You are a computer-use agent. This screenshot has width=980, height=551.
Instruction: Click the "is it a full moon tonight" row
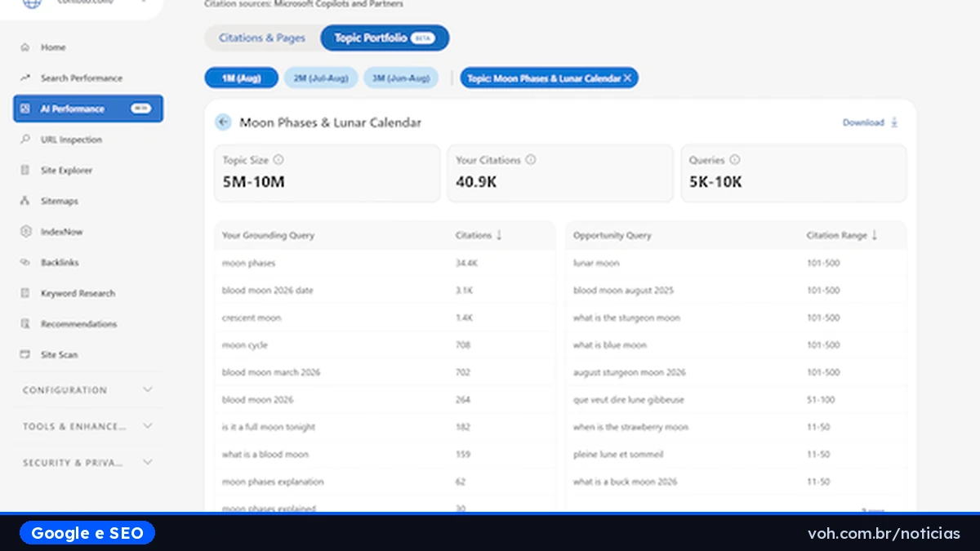(384, 427)
